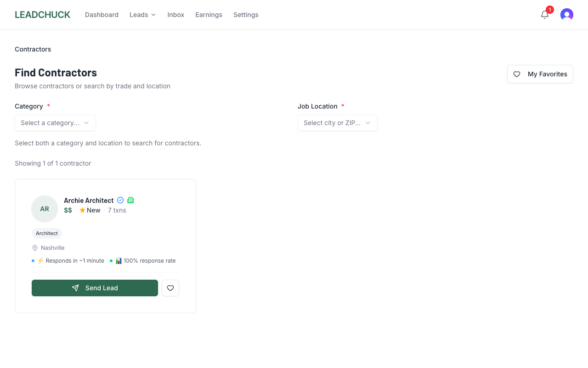
Task: Expand the Leads menu
Action: tap(143, 15)
